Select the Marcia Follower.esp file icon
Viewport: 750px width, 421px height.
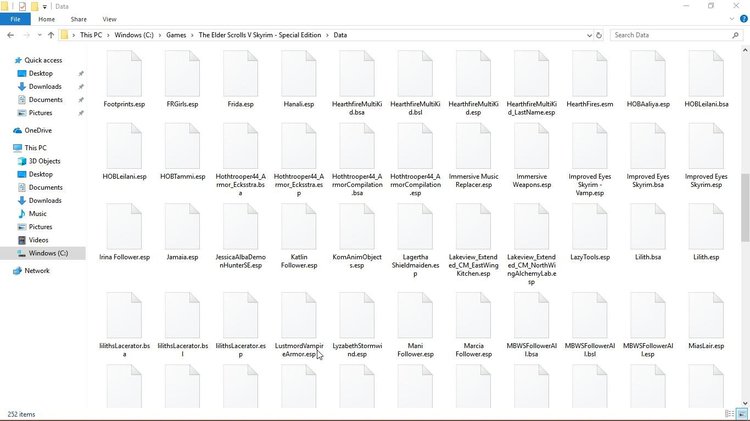pos(474,316)
